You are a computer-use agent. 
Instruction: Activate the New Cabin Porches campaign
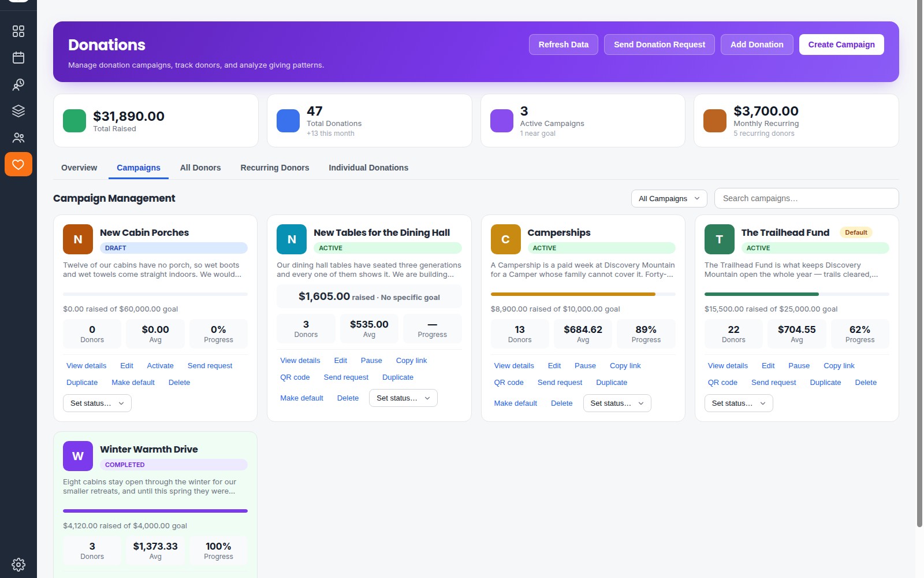coord(160,366)
